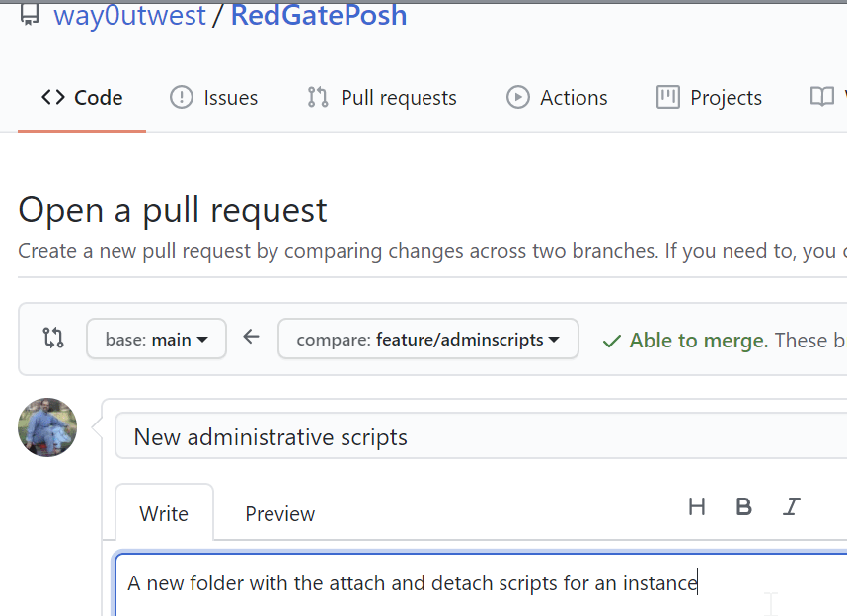The height and width of the screenshot is (616, 847).
Task: Toggle bold text formatting
Action: pyautogui.click(x=744, y=507)
